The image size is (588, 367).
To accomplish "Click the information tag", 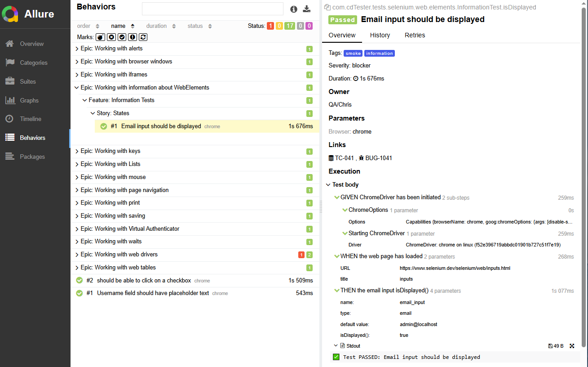I will point(380,53).
